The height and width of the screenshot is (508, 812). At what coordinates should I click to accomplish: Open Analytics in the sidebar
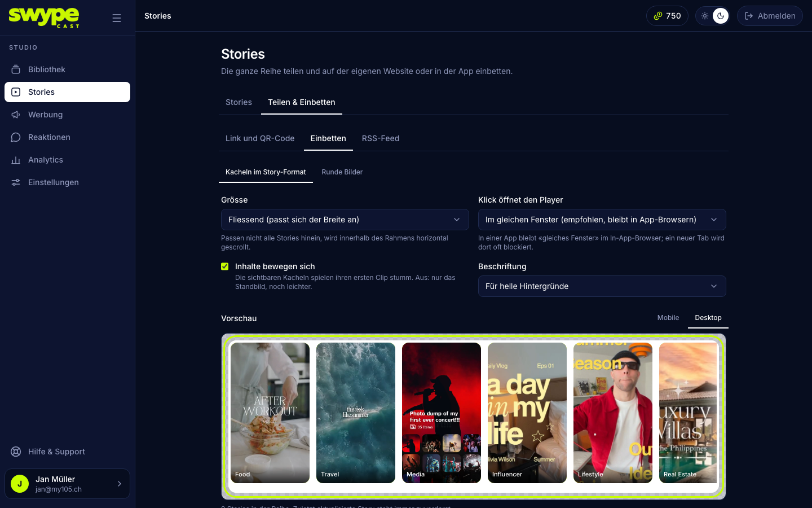tap(67, 160)
